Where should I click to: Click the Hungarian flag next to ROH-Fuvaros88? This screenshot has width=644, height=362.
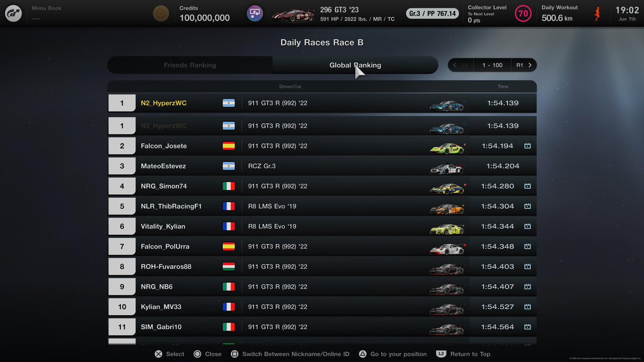tap(229, 267)
